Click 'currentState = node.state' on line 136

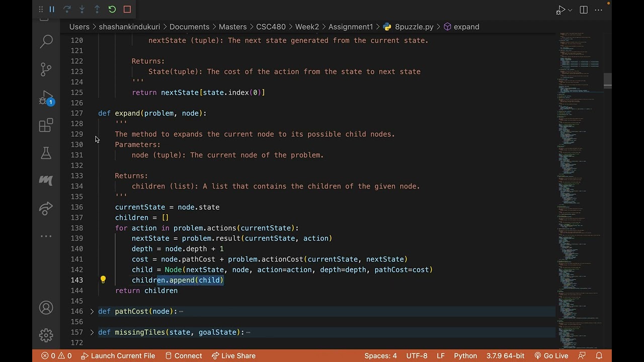coord(167,207)
